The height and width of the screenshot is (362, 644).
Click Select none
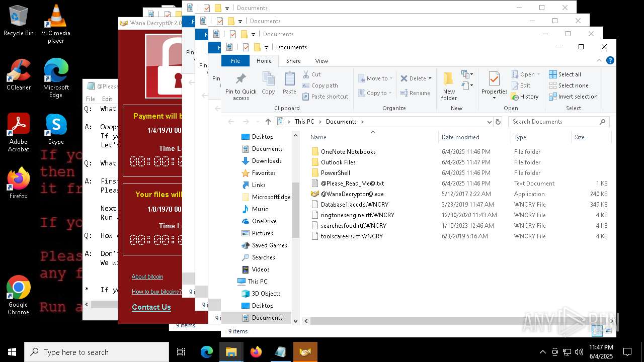click(569, 85)
